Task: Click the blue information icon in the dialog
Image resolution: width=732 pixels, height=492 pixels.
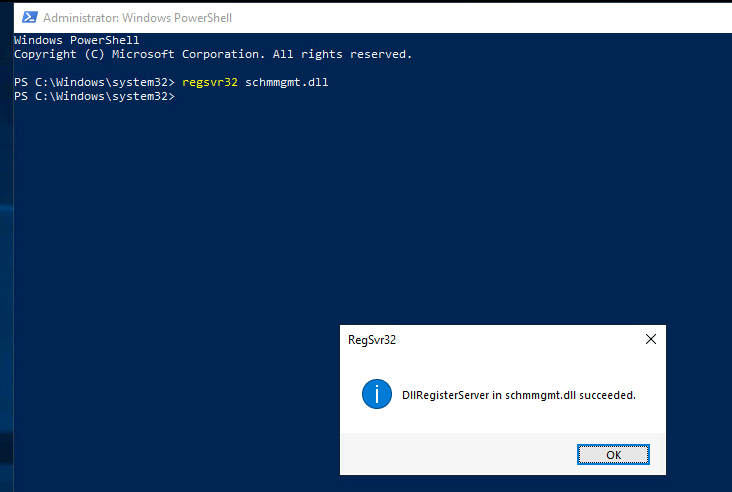Action: [x=377, y=394]
